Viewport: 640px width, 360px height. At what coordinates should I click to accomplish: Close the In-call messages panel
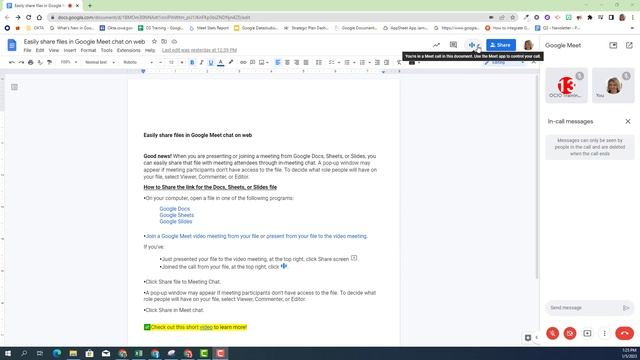628,121
